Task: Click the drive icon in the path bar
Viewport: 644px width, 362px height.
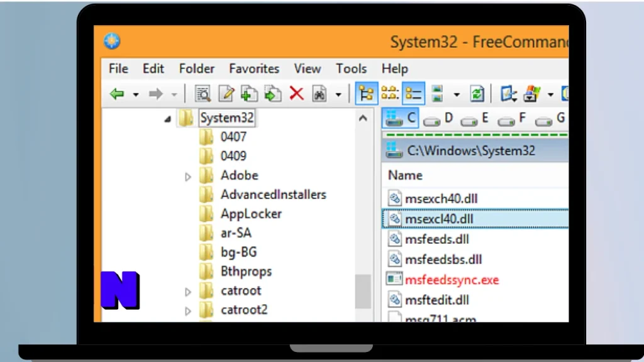Action: click(x=394, y=150)
